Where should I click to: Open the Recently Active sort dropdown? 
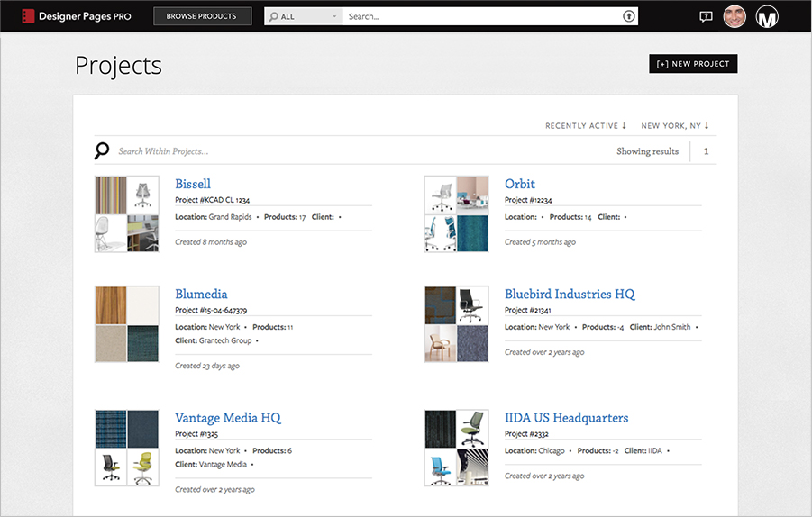coord(586,126)
